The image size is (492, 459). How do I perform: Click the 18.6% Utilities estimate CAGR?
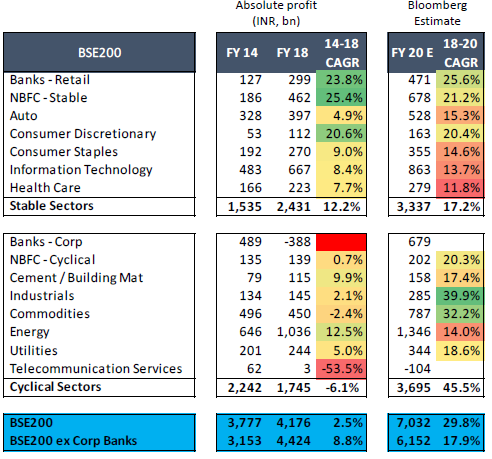460,351
